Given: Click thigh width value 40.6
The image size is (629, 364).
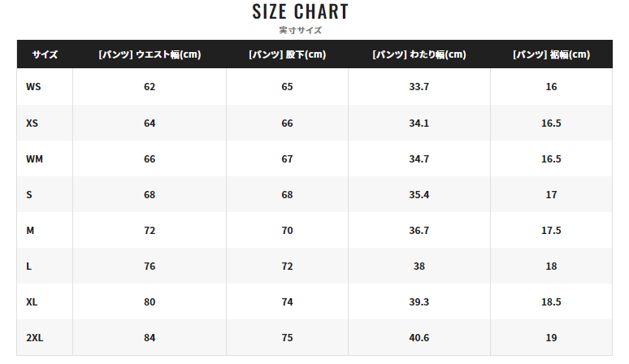Looking at the screenshot, I should pos(419,338).
